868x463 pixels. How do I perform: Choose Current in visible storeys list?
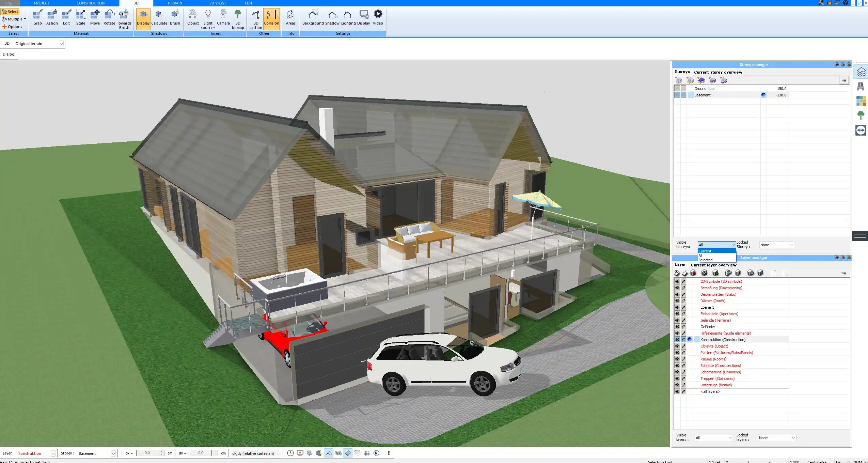click(x=705, y=251)
